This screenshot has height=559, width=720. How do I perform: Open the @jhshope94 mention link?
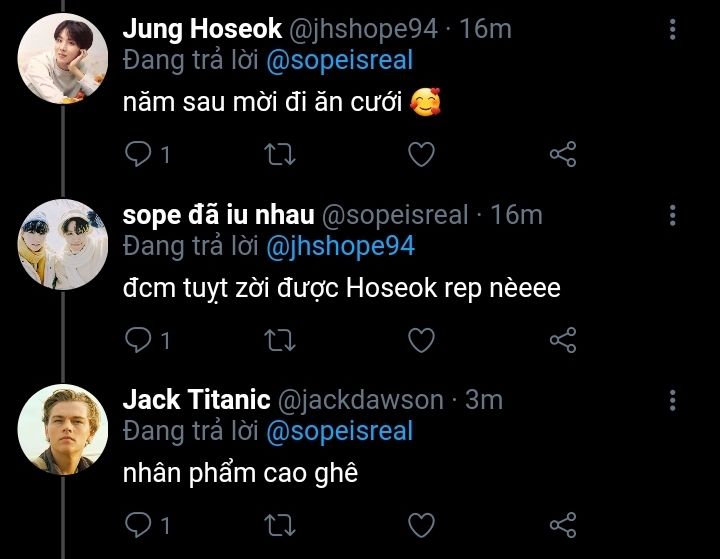click(x=340, y=245)
